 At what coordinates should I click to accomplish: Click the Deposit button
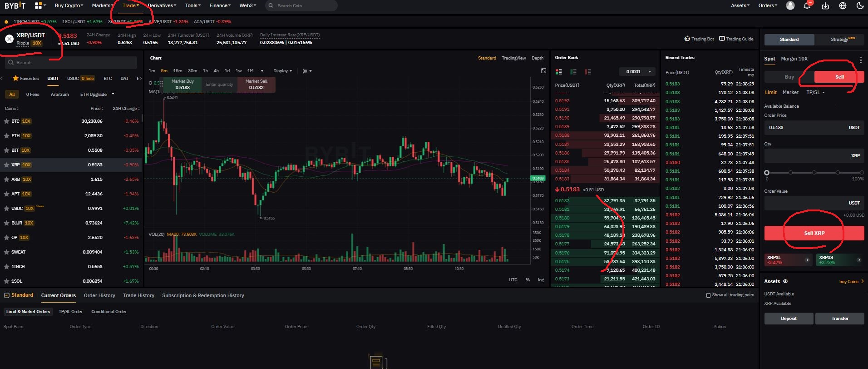[x=789, y=319]
